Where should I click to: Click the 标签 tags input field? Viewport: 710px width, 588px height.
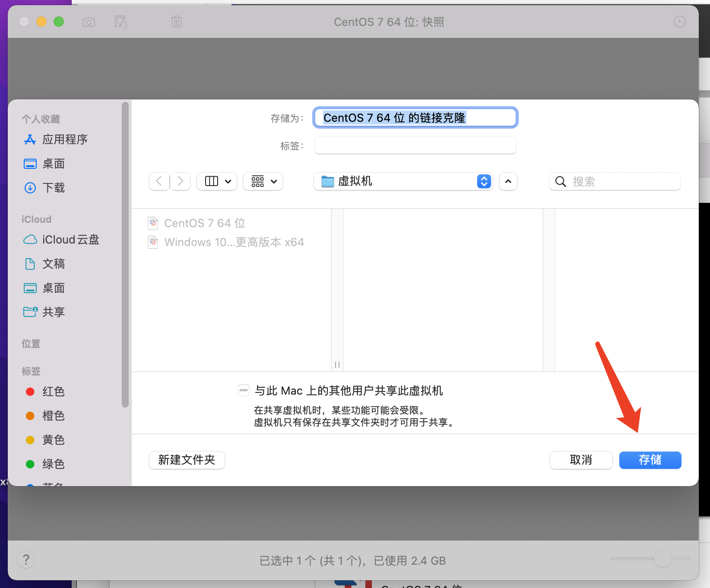click(415, 145)
